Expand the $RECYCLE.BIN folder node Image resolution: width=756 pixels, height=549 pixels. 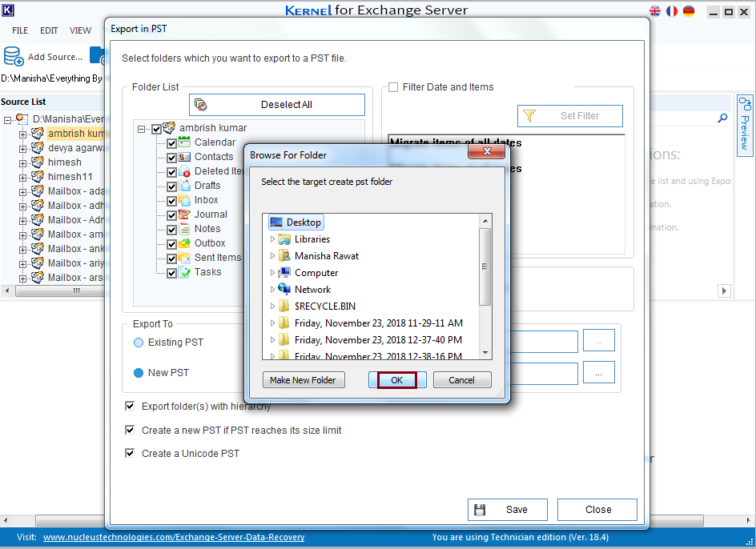coord(272,306)
